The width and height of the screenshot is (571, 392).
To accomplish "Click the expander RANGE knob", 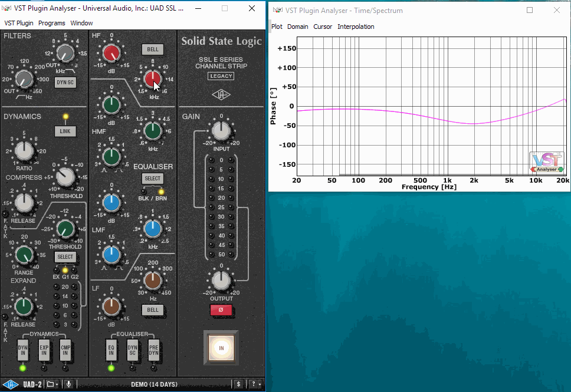I will coord(24,255).
